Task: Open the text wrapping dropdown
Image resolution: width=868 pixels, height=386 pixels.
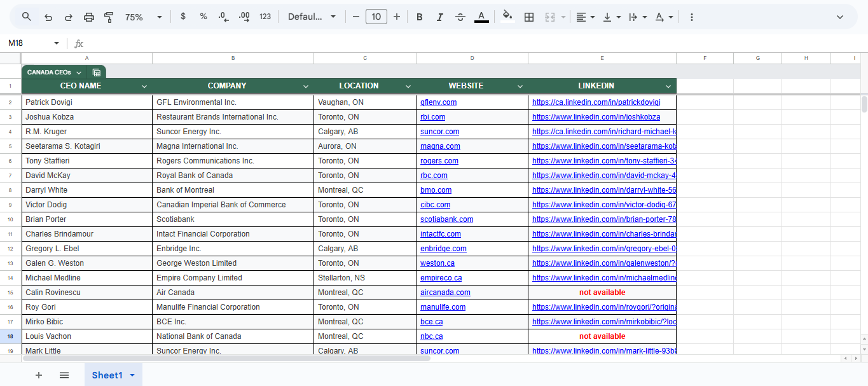Action: click(x=637, y=17)
